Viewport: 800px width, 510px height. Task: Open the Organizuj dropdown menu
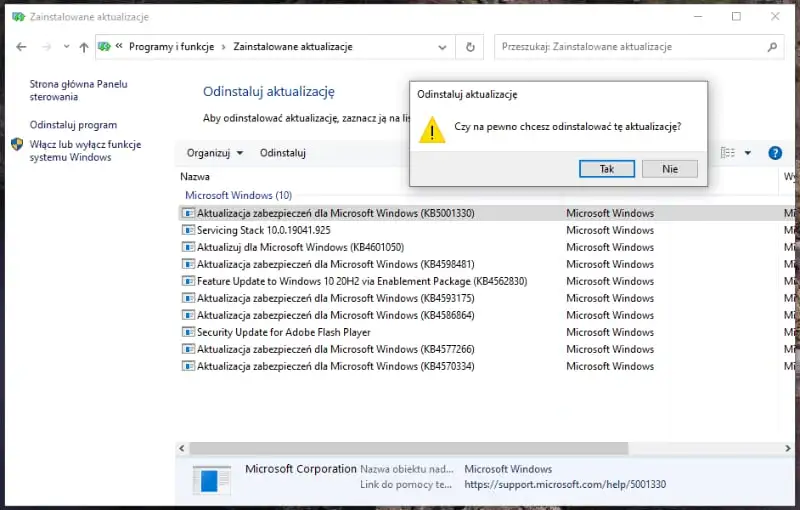(214, 153)
